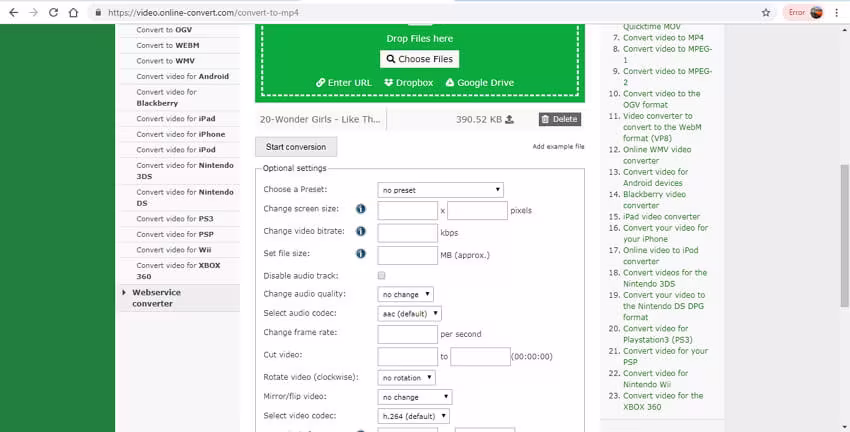The height and width of the screenshot is (432, 850).
Task: Click Convert video to MPEG-2 link
Action: [667, 76]
